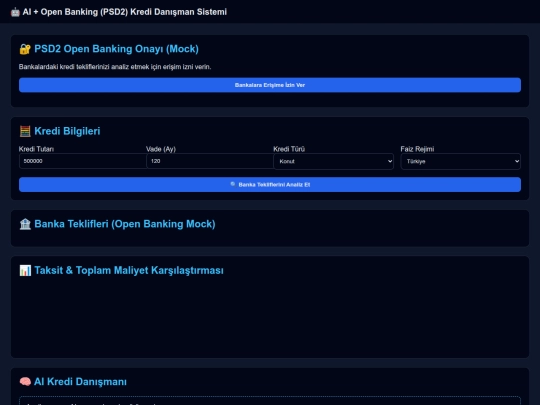Click the PSD2 Open Banking Onayı (Mock) heading
The image size is (540, 405).
pyautogui.click(x=116, y=49)
